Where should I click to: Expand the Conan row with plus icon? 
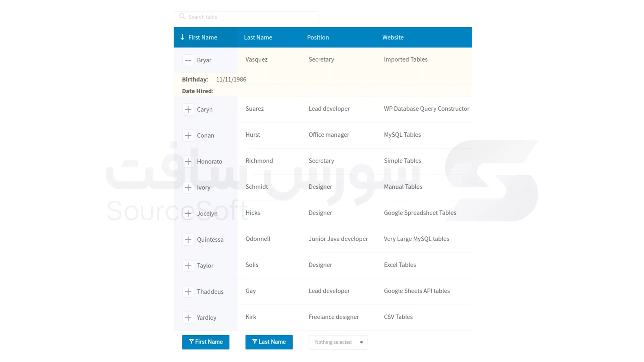click(x=188, y=135)
